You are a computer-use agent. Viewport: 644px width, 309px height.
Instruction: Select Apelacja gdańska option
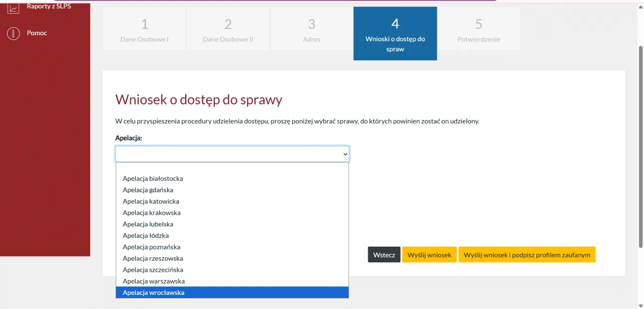coord(148,190)
